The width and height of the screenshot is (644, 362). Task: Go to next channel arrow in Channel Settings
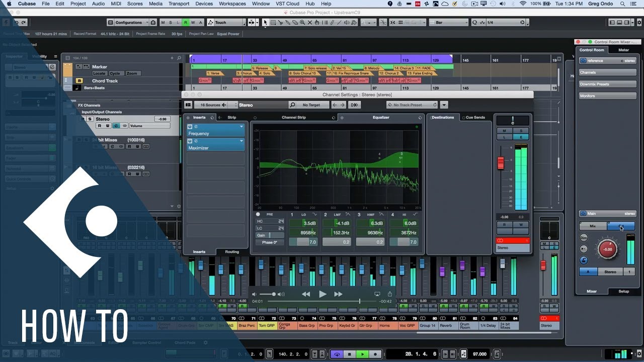(x=343, y=105)
